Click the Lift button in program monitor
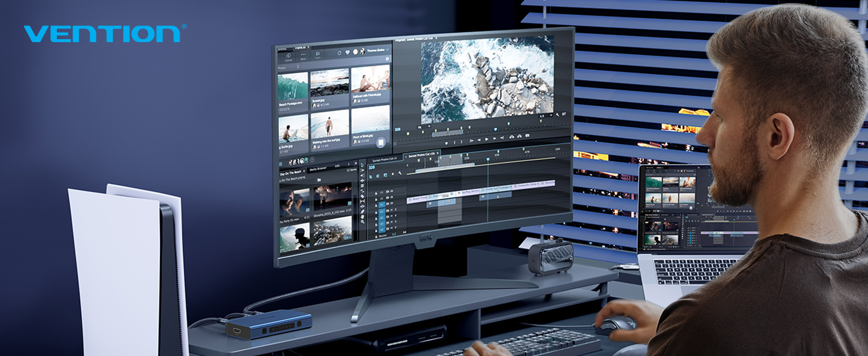 (x=512, y=136)
